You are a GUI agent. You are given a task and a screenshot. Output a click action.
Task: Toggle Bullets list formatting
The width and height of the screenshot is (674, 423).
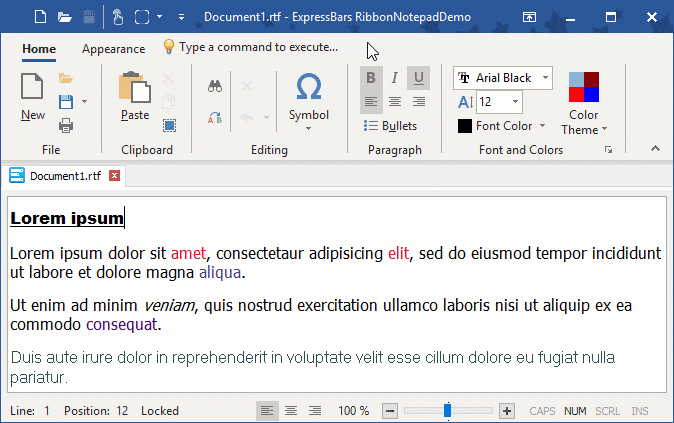[390, 126]
